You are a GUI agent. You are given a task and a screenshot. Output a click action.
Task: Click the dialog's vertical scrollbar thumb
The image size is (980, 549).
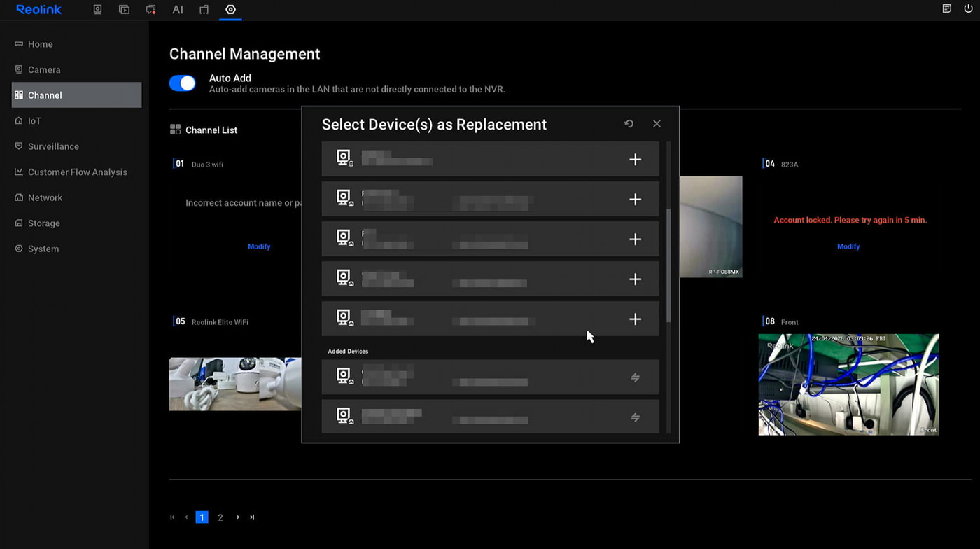(x=668, y=265)
